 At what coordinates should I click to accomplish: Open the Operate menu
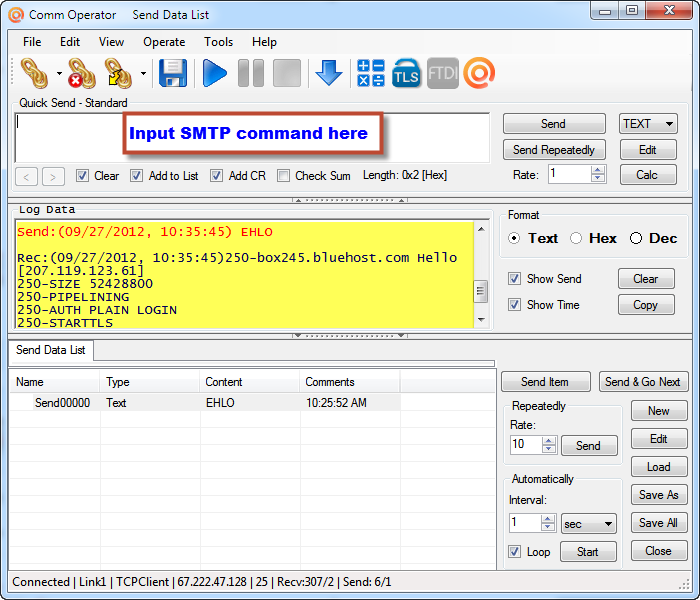tap(164, 42)
